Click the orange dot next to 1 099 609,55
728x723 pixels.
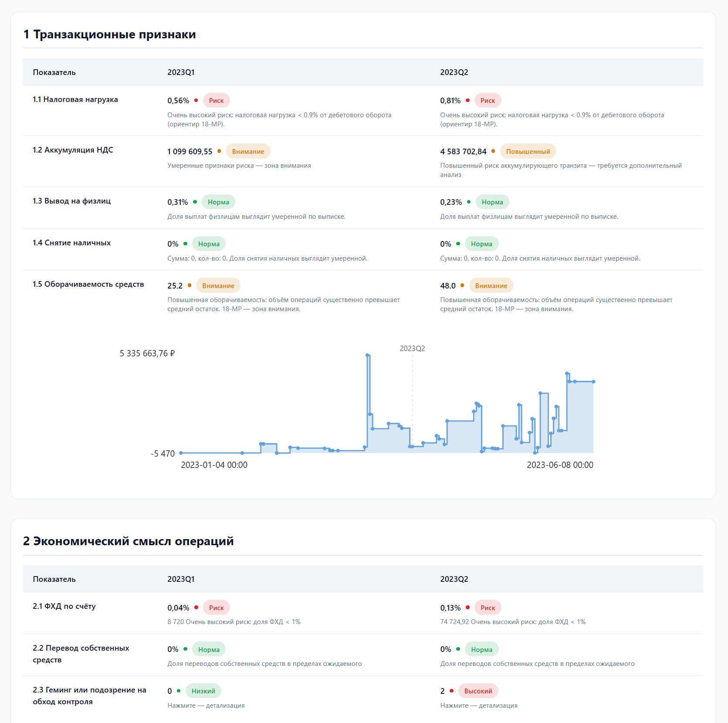(219, 151)
